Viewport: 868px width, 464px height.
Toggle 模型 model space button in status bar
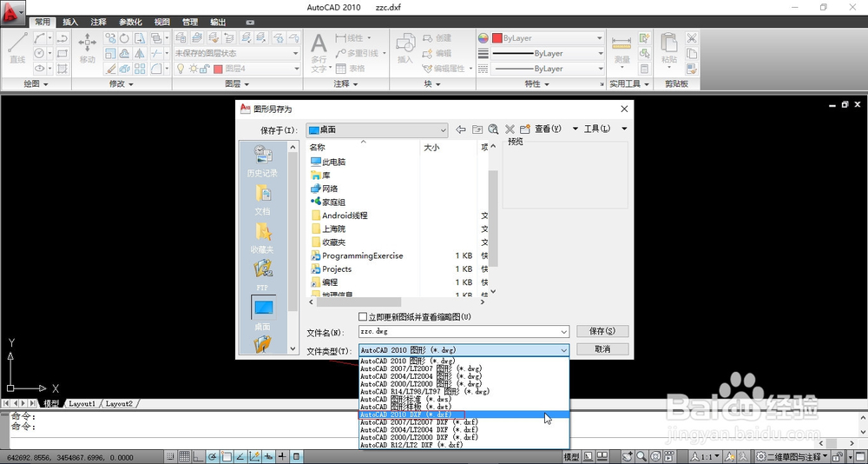571,457
